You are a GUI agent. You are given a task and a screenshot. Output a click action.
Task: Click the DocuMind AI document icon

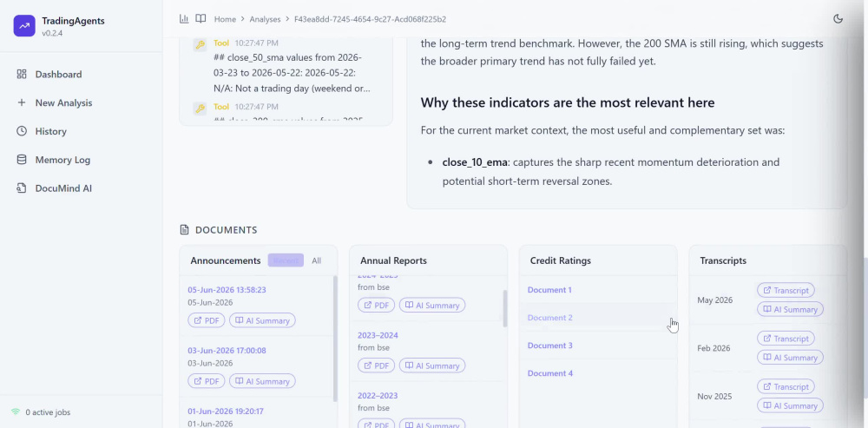[22, 188]
